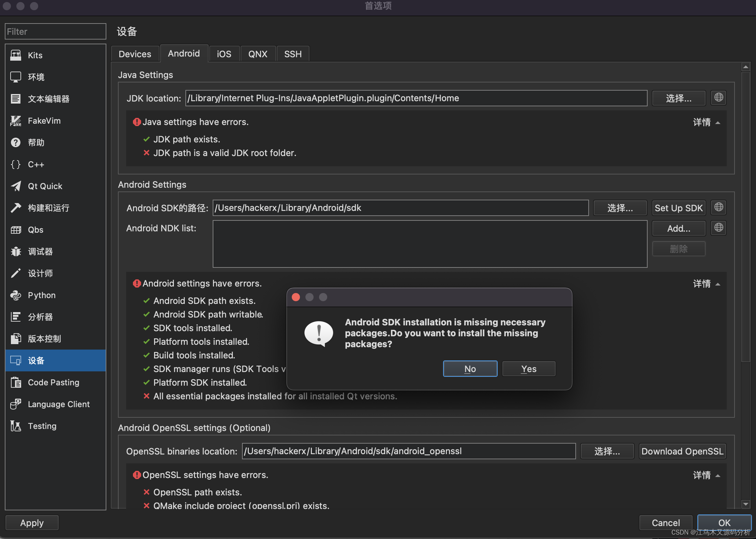Collapse the OpenSSL settings details
The height and width of the screenshot is (539, 756).
[x=706, y=475]
